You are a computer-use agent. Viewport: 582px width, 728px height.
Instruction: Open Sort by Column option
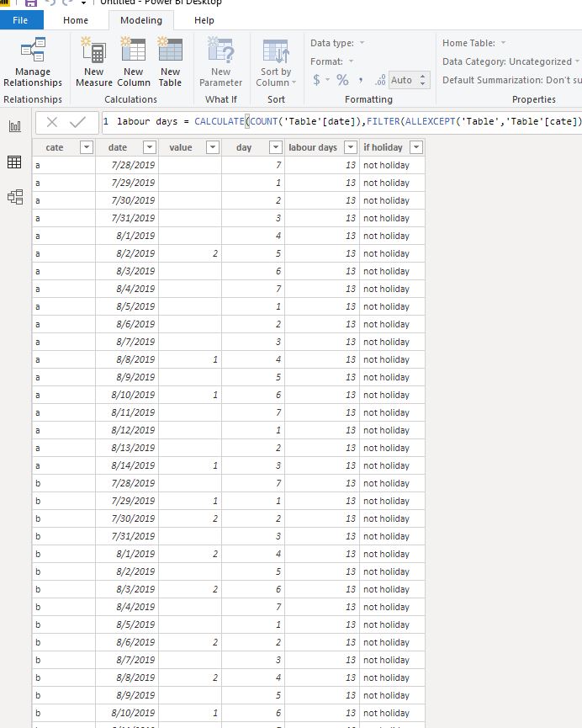276,62
